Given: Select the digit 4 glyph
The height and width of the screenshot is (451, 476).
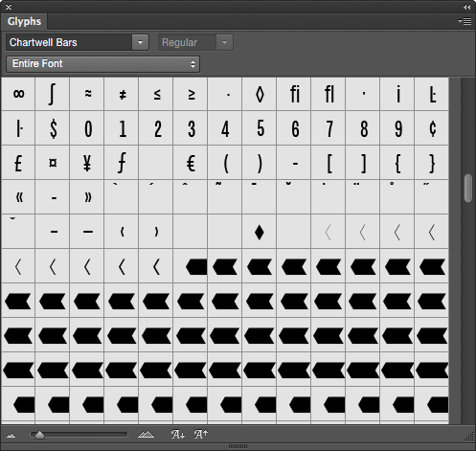Looking at the screenshot, I should [x=225, y=128].
